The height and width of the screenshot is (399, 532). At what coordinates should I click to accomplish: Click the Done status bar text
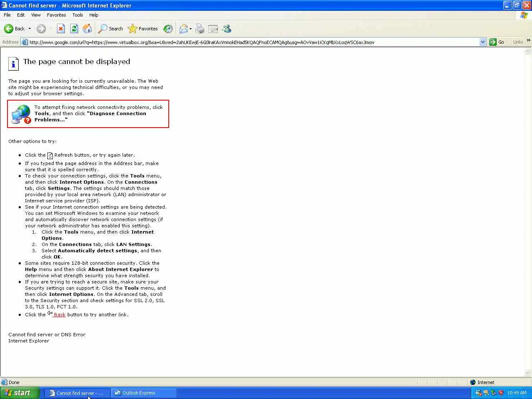tap(14, 382)
